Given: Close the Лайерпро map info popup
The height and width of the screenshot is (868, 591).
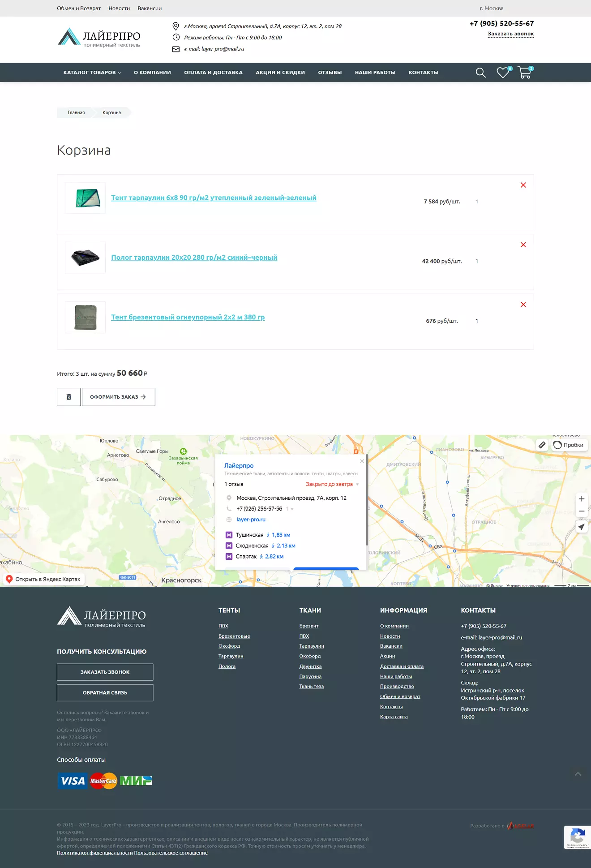Looking at the screenshot, I should tap(362, 461).
